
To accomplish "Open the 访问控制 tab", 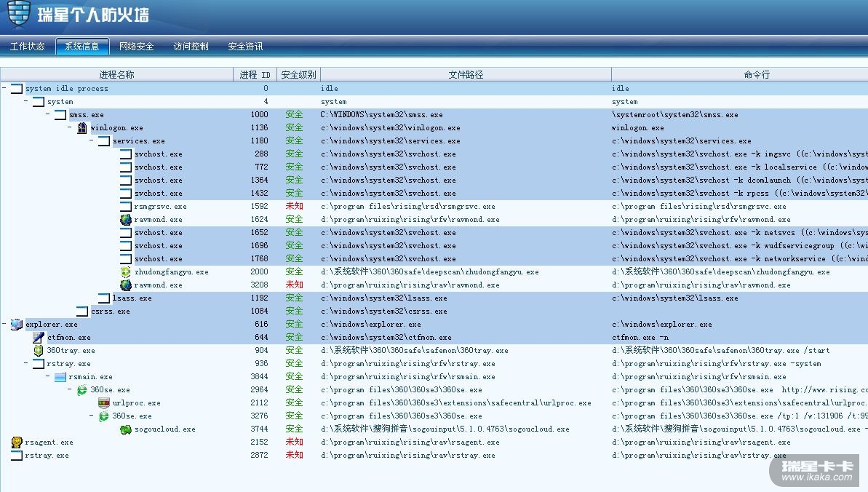I will coord(191,47).
